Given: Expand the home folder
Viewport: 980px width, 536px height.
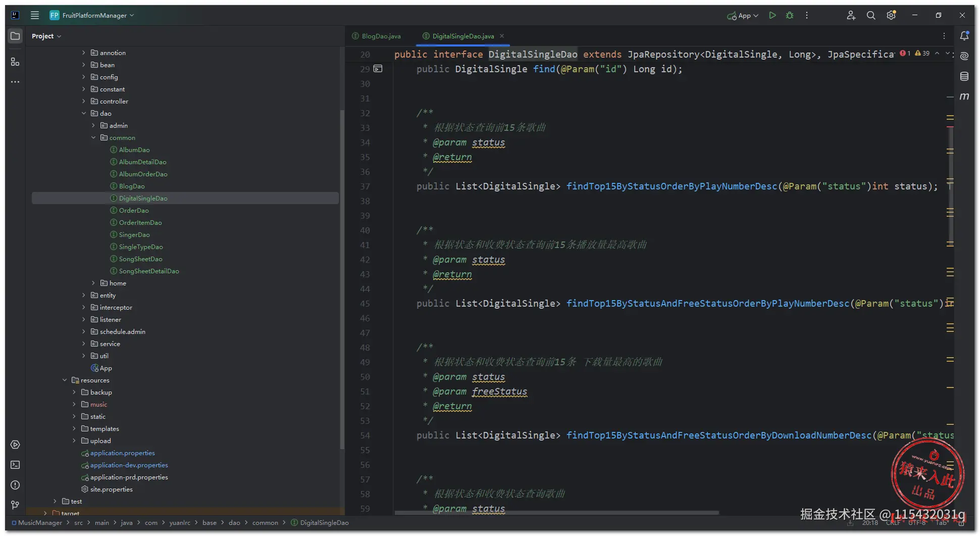Looking at the screenshot, I should pyautogui.click(x=93, y=283).
